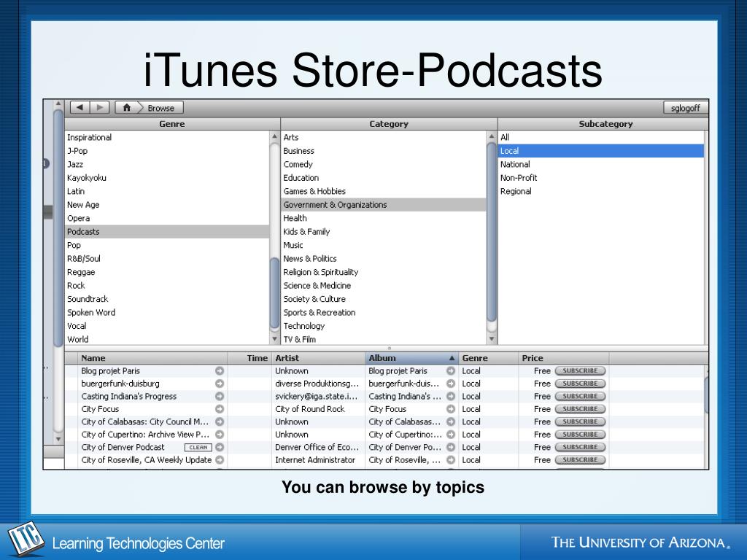Subscribe to Casting Indiana's Progress
The height and width of the screenshot is (560, 747).
click(580, 396)
